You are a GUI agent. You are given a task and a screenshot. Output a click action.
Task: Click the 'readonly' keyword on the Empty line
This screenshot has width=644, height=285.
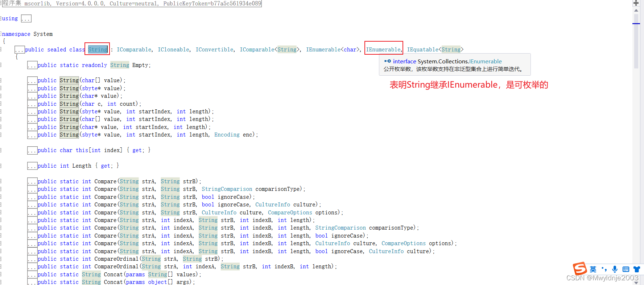click(94, 65)
